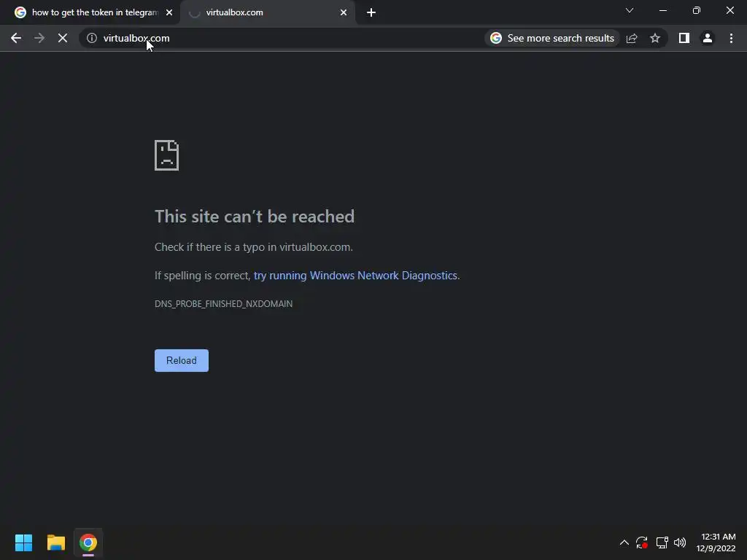
Task: Share this page icon in address bar
Action: 632,38
